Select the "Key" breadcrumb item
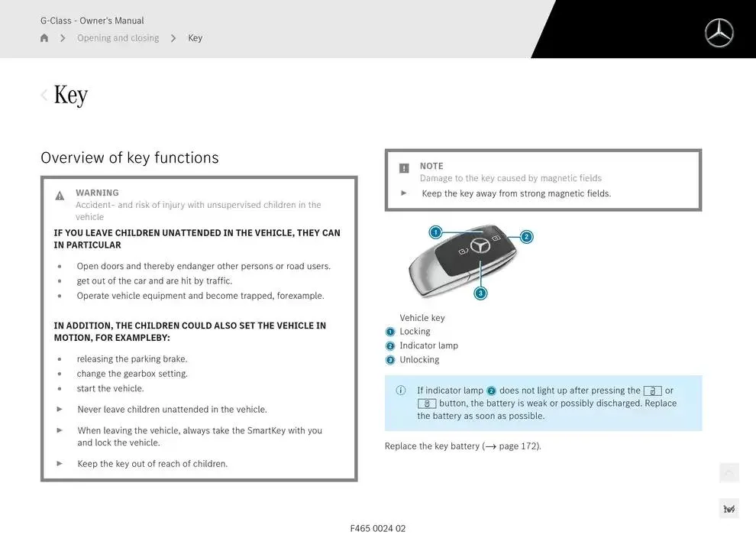756x535 pixels. (x=195, y=38)
